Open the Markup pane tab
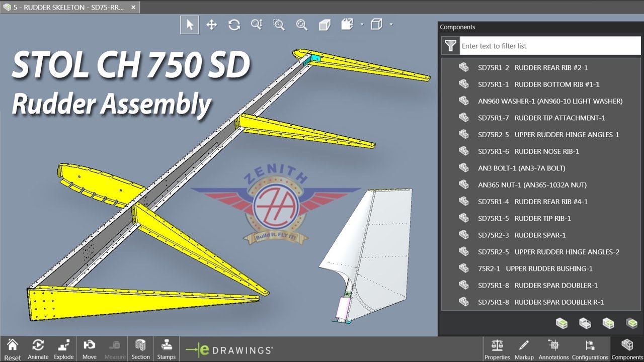The height and width of the screenshot is (362, 644). click(524, 349)
